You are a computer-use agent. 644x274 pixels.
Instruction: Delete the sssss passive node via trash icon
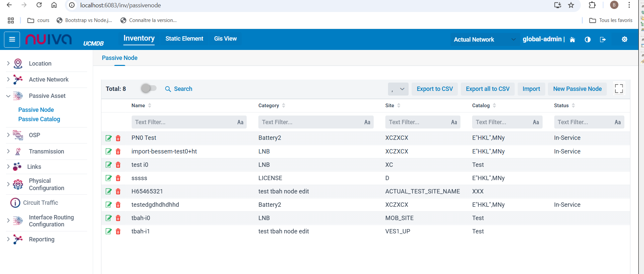(118, 178)
